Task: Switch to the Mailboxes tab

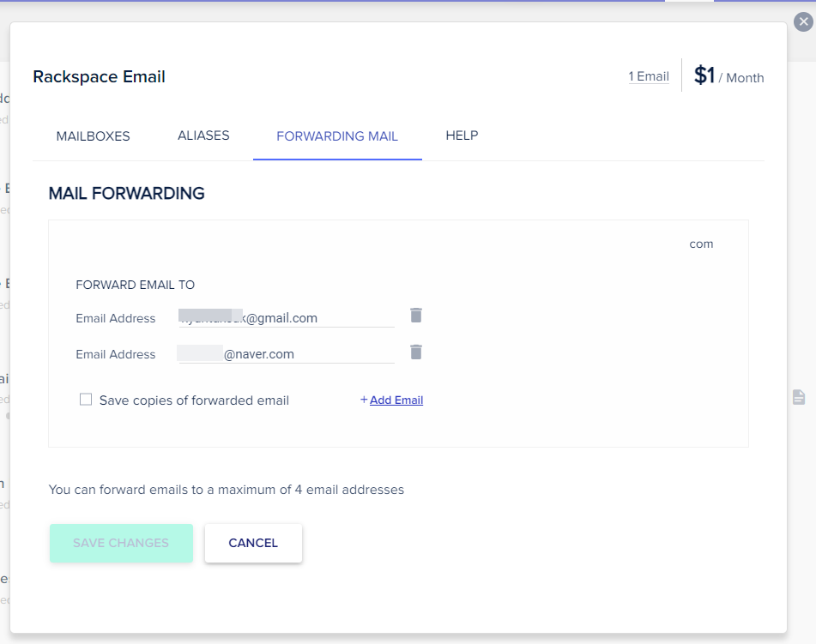Action: (94, 136)
